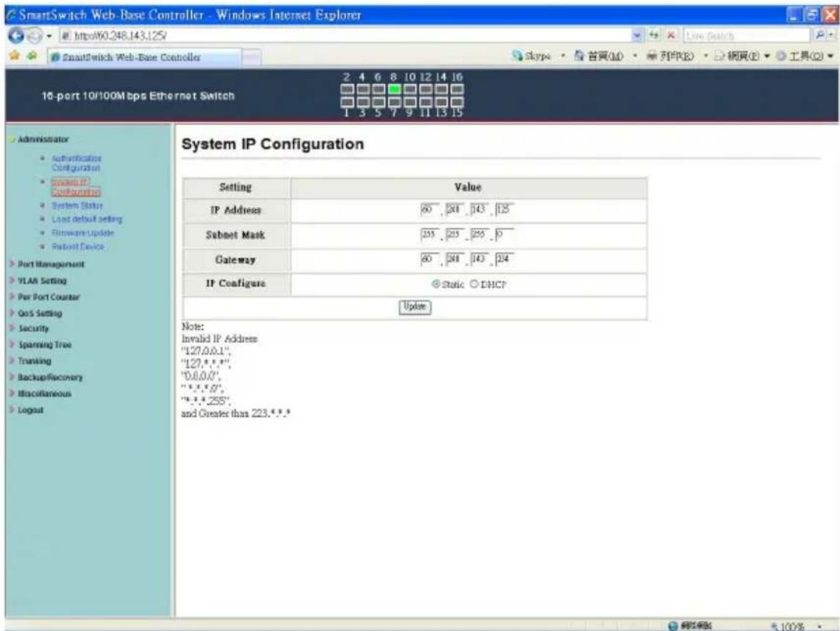The height and width of the screenshot is (631, 840).
Task: Open the recent pages dropdown arrow
Action: (49, 37)
